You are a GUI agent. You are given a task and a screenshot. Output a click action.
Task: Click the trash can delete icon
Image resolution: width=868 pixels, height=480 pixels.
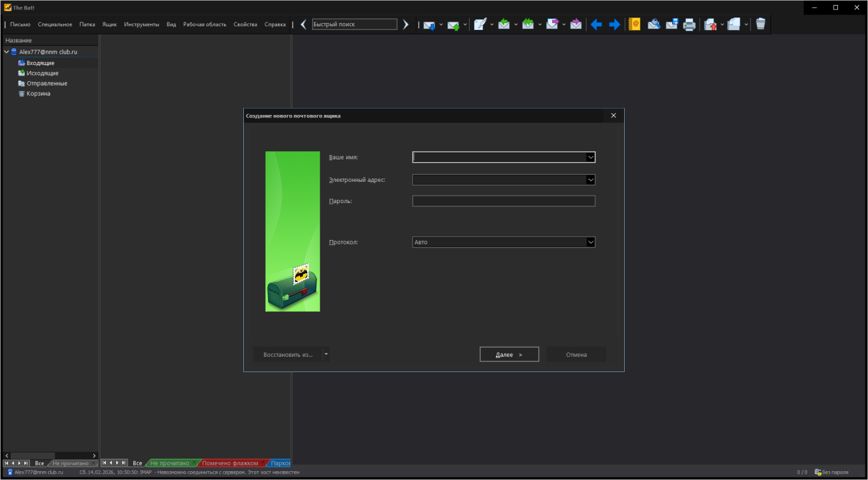pyautogui.click(x=760, y=24)
